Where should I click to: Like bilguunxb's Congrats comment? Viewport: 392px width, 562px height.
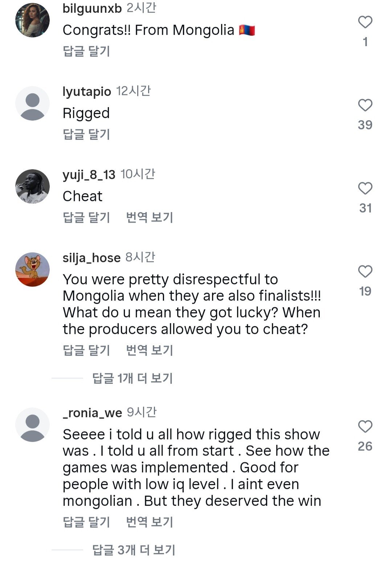(x=365, y=23)
